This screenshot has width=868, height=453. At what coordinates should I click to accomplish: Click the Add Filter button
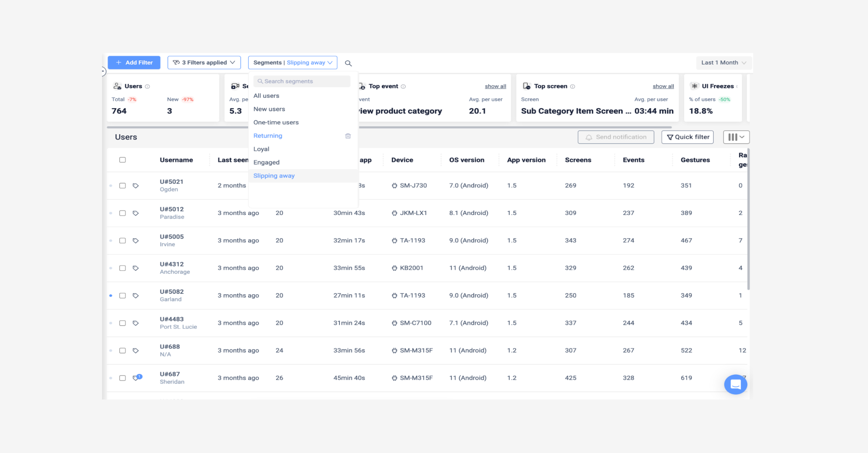coord(134,62)
